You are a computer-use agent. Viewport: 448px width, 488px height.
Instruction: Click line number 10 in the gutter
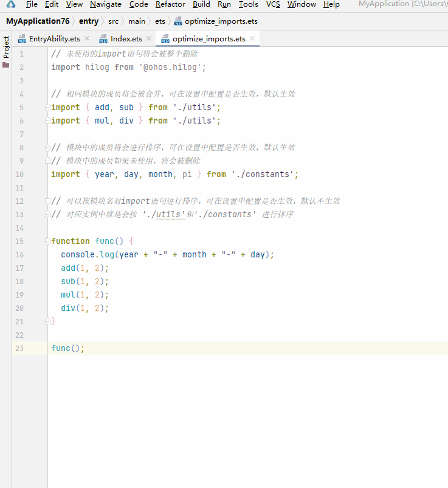pos(19,174)
